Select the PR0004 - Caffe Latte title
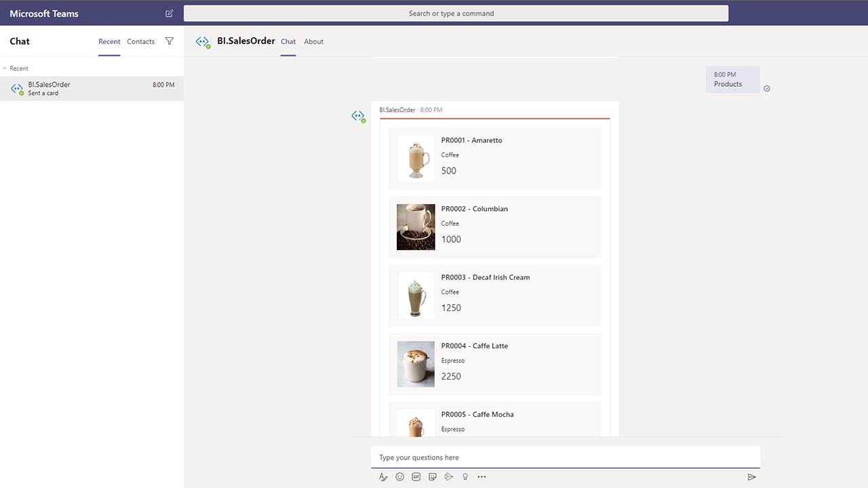The image size is (868, 488). [x=475, y=346]
